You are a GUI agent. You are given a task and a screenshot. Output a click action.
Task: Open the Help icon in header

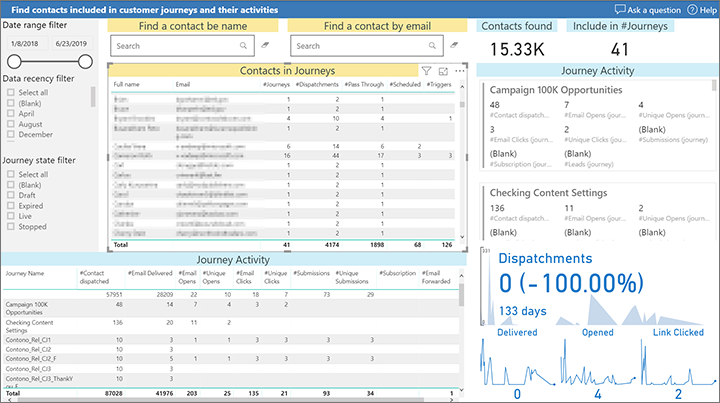click(x=692, y=10)
